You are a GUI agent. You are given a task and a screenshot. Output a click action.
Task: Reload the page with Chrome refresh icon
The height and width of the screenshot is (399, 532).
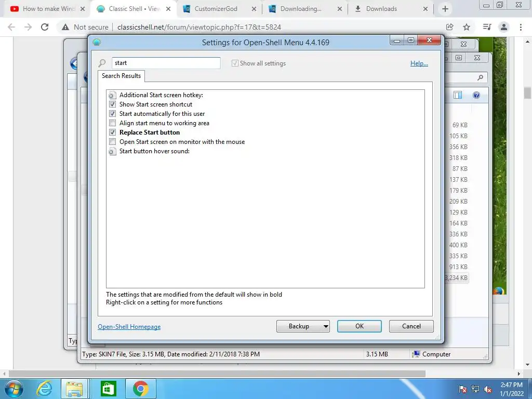pos(45,27)
